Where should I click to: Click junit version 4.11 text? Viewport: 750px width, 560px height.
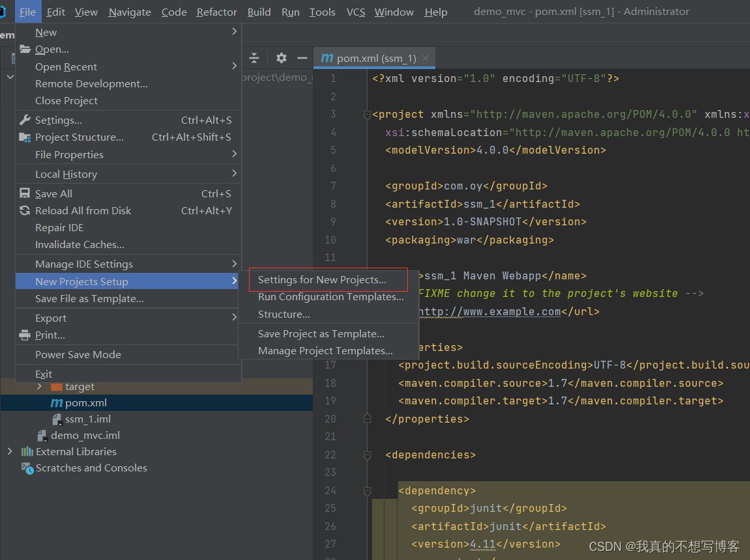tap(483, 544)
